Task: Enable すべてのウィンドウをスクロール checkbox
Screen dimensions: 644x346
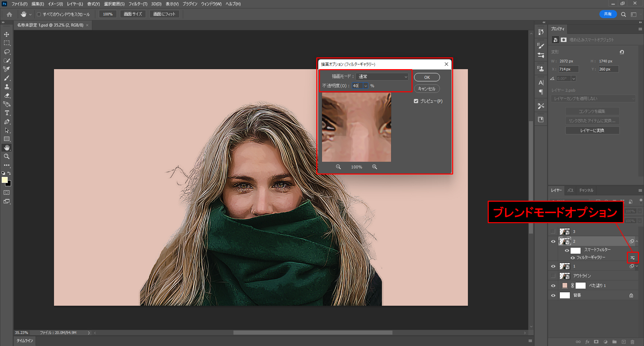Action: pos(39,14)
